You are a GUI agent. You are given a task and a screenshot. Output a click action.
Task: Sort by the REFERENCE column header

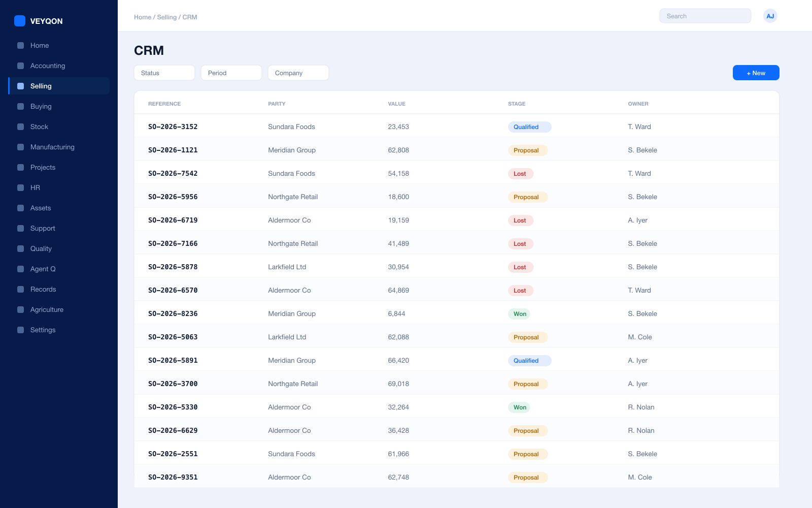164,104
